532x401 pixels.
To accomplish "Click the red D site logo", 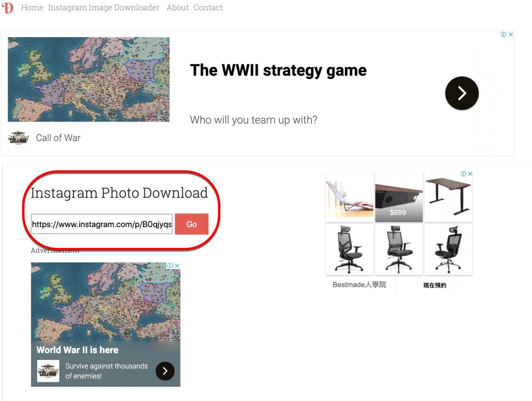I will (8, 8).
